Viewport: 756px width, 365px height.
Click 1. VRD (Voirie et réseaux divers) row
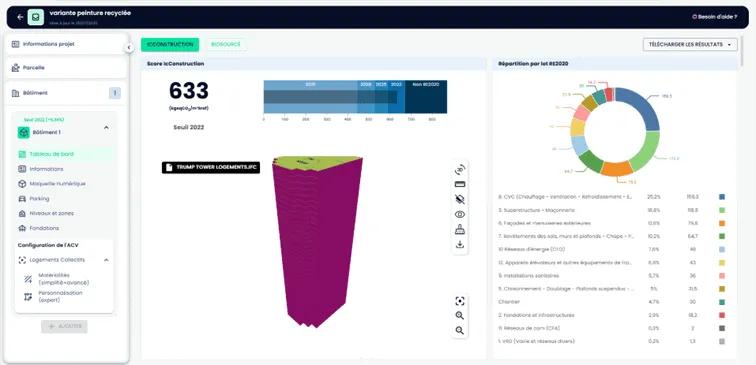[x=611, y=341]
